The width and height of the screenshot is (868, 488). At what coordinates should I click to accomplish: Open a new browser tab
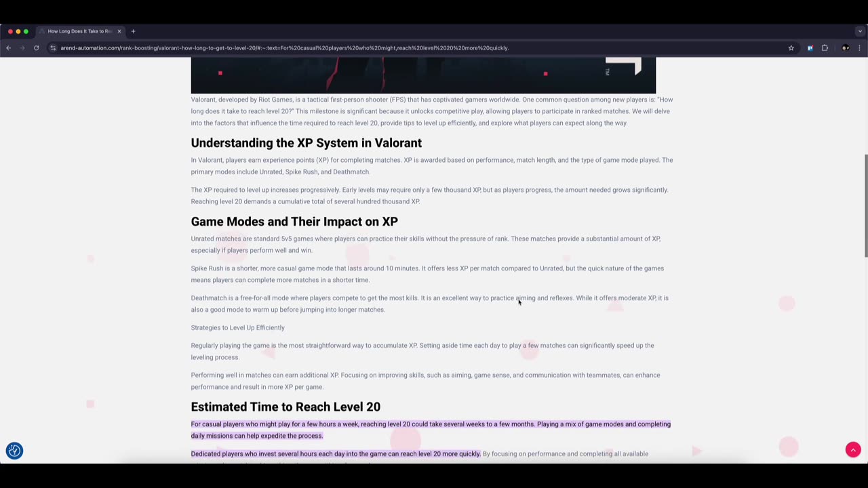[133, 31]
